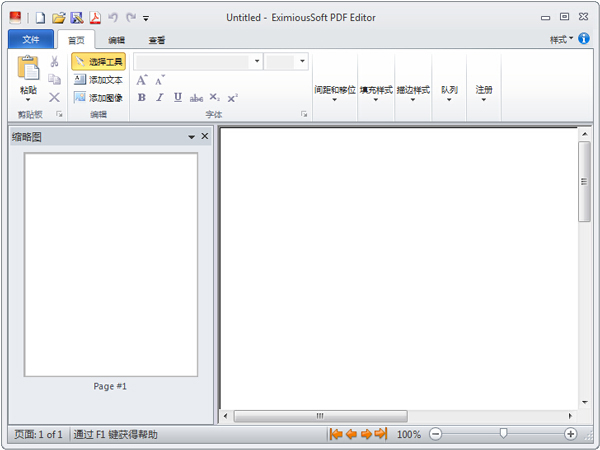Click the 通过 F1 键获得帮助 status text
This screenshot has width=600, height=450.
(x=115, y=434)
